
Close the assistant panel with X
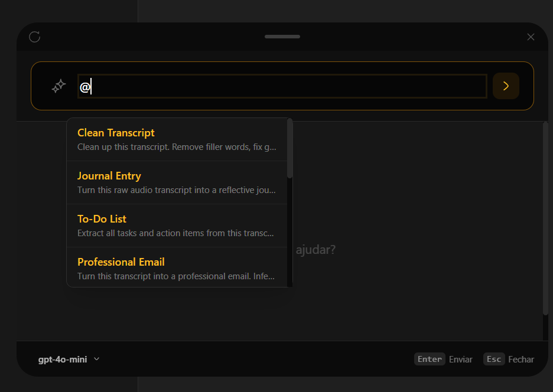click(x=531, y=37)
